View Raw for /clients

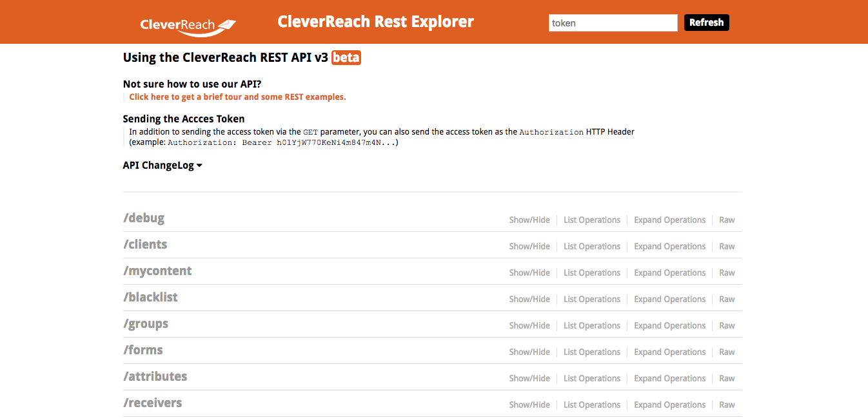[727, 246]
